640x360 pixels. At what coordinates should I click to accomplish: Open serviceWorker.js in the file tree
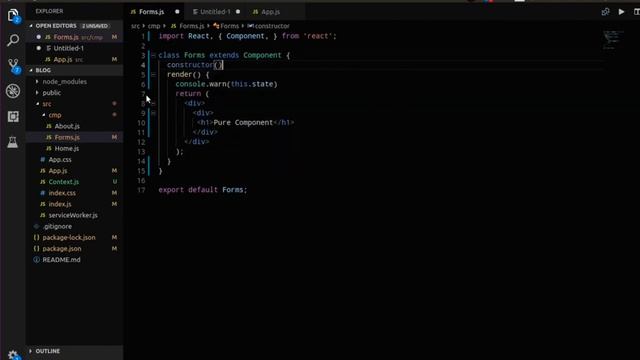75,215
